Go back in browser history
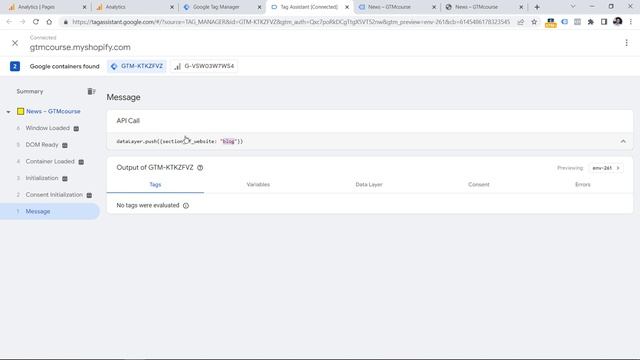The height and width of the screenshot is (360, 640). (9, 22)
